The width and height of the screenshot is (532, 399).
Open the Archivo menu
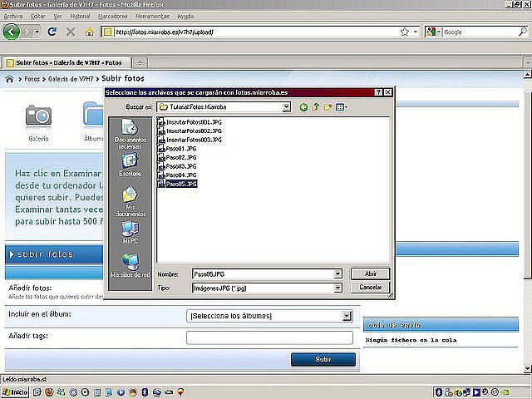click(x=13, y=16)
